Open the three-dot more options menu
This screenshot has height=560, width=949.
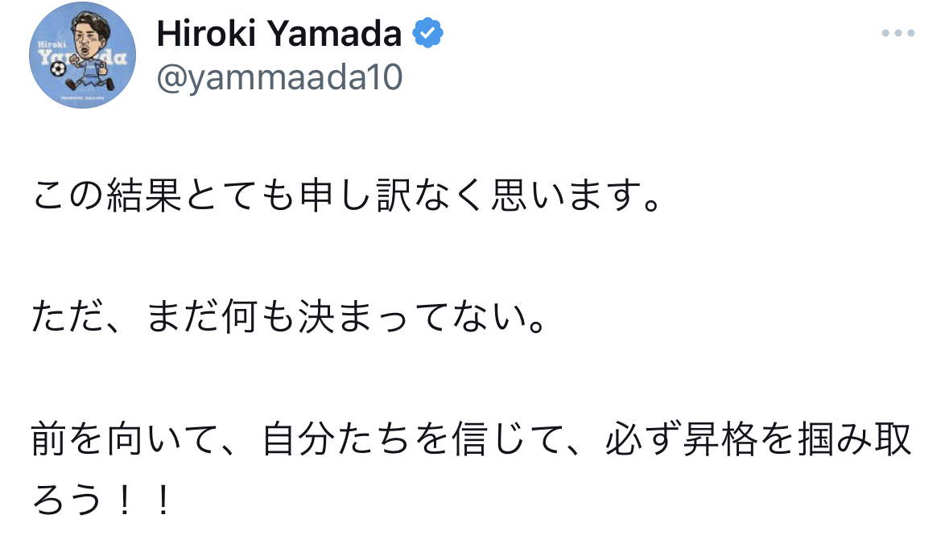pyautogui.click(x=897, y=33)
